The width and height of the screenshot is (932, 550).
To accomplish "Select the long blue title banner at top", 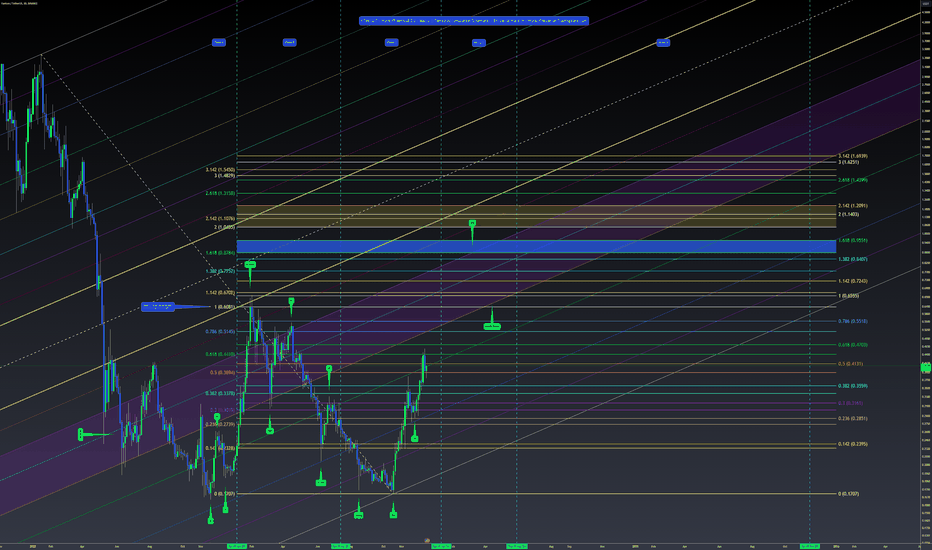I will pyautogui.click(x=474, y=21).
